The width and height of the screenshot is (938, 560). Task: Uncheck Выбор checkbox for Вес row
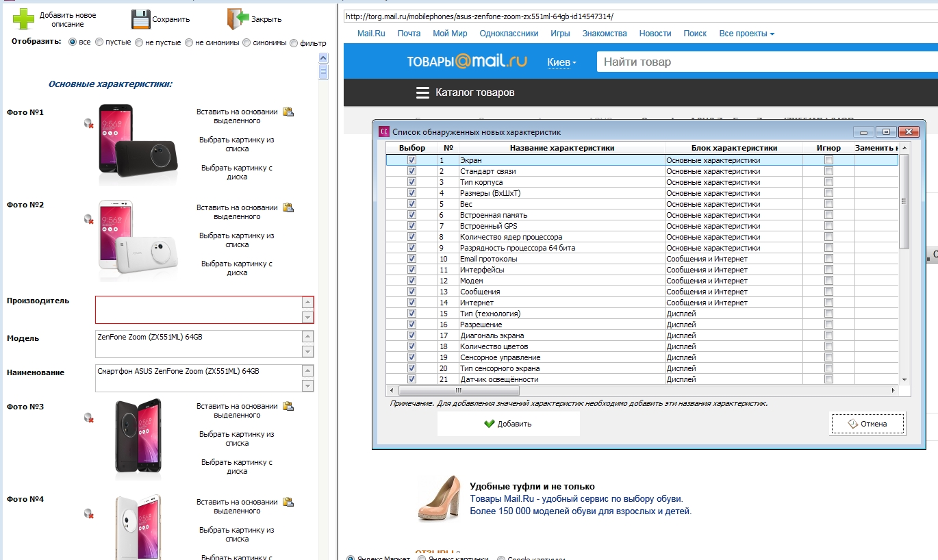coord(411,204)
